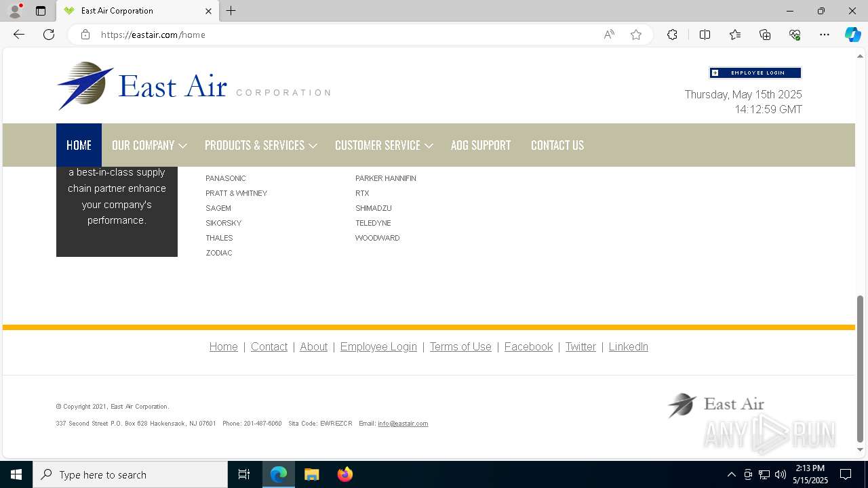Click the Employee Login button
This screenshot has height=488, width=868.
[755, 73]
